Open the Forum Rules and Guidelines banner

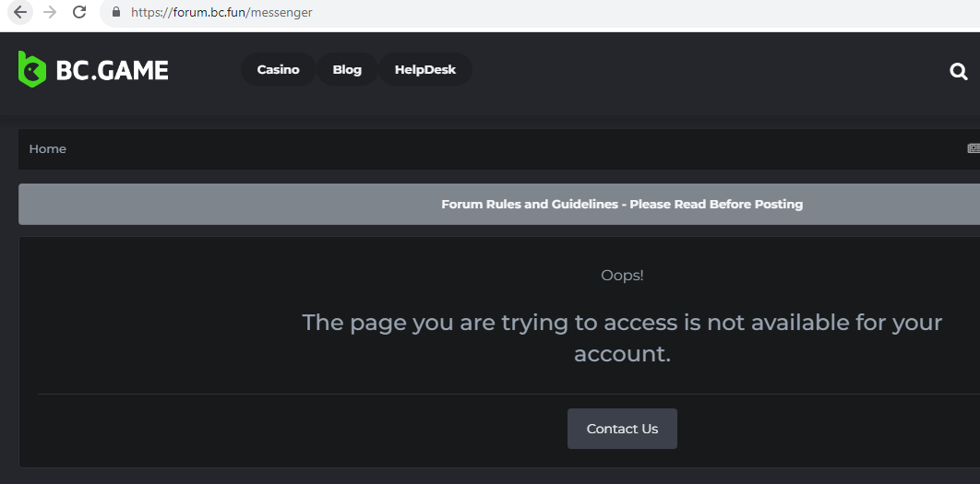tap(621, 205)
